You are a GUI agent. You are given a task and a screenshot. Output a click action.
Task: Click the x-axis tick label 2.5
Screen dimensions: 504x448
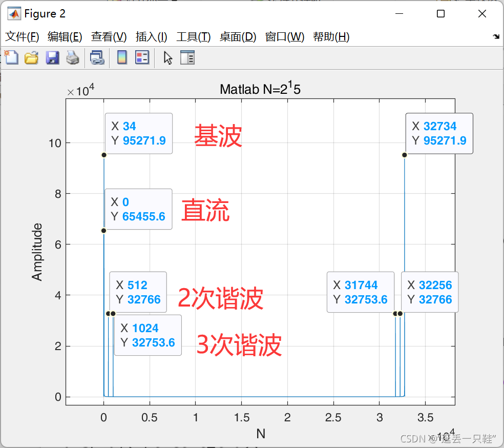(333, 417)
